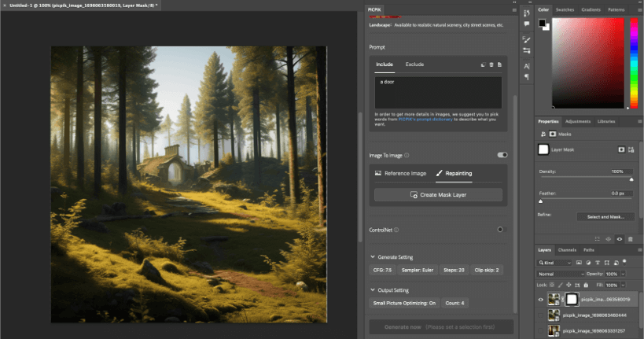Click the rainbow hue slider strip
This screenshot has width=644, height=339.
[635, 61]
